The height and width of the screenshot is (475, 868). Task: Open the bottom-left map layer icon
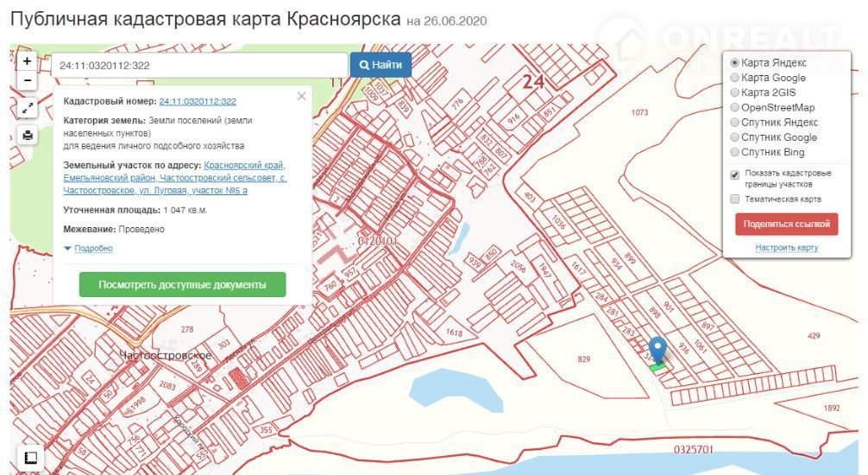pyautogui.click(x=29, y=458)
